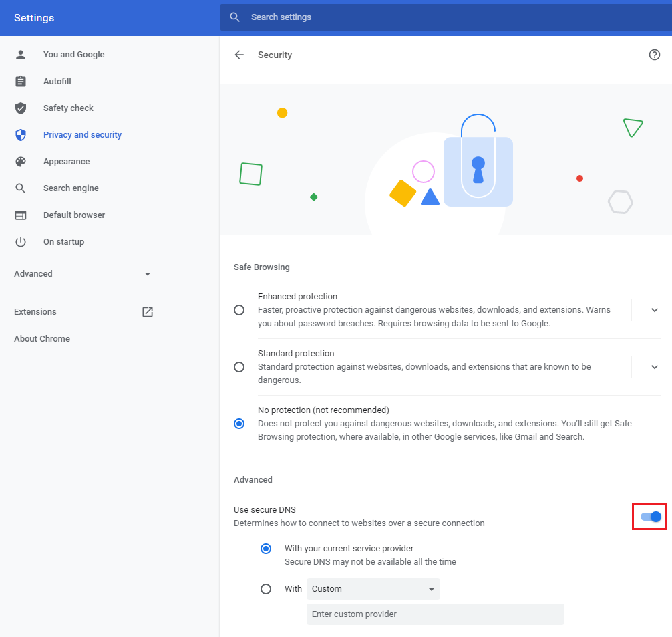Screen dimensions: 672x637
Task: Open Extensions in a new page
Action: [x=147, y=311]
